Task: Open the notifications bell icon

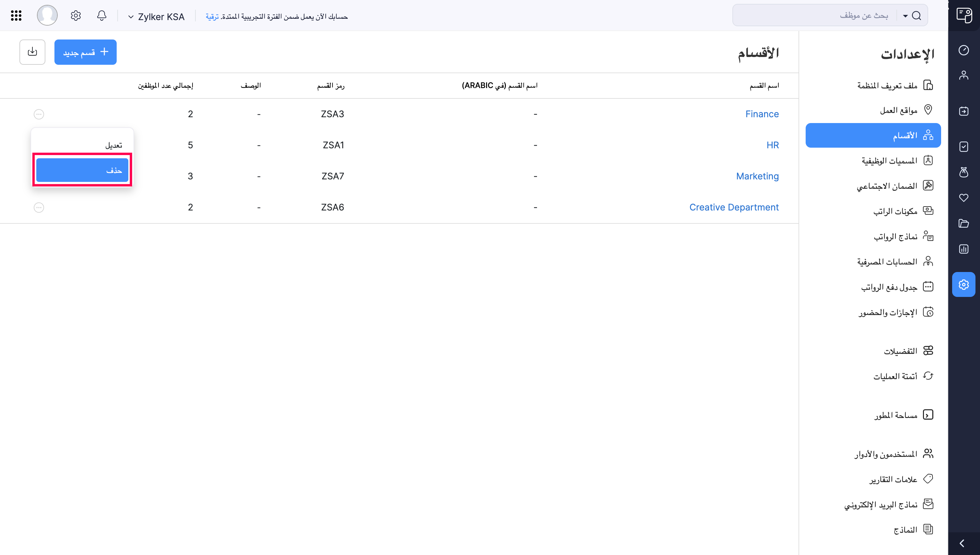Action: click(101, 16)
